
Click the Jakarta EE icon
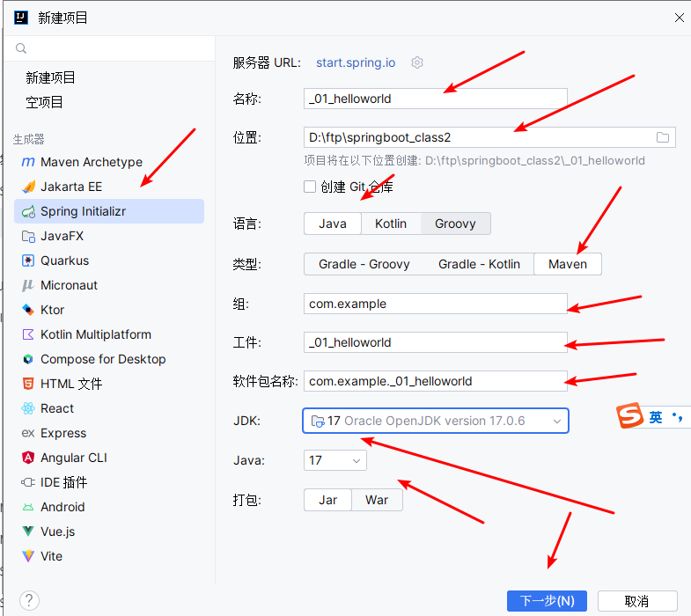pyautogui.click(x=28, y=187)
